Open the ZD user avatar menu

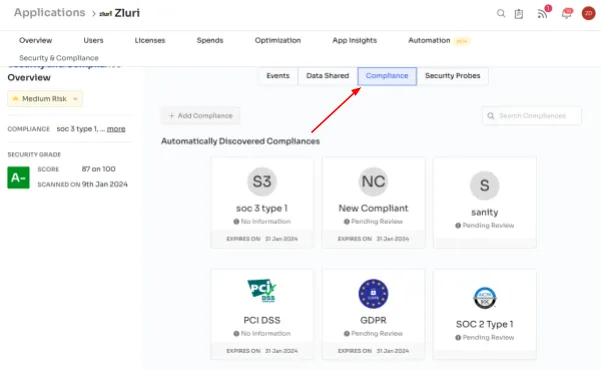click(x=588, y=13)
